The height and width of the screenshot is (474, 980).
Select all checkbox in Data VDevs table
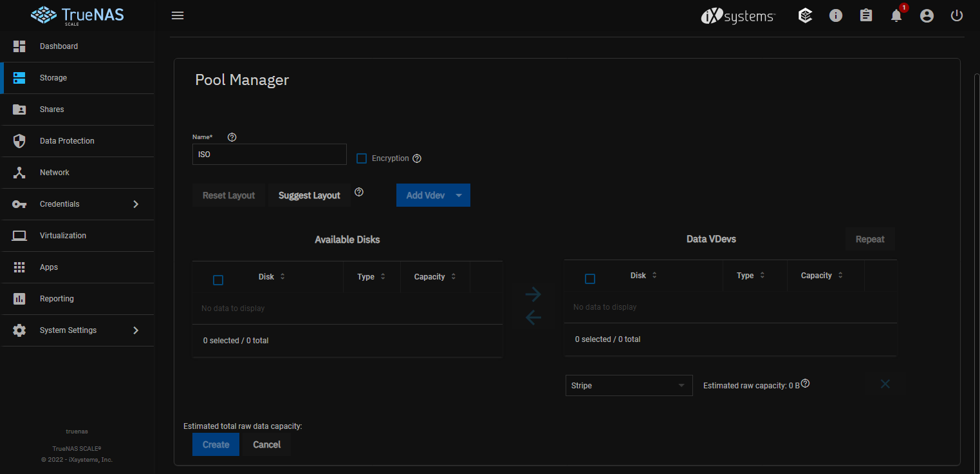(x=590, y=279)
